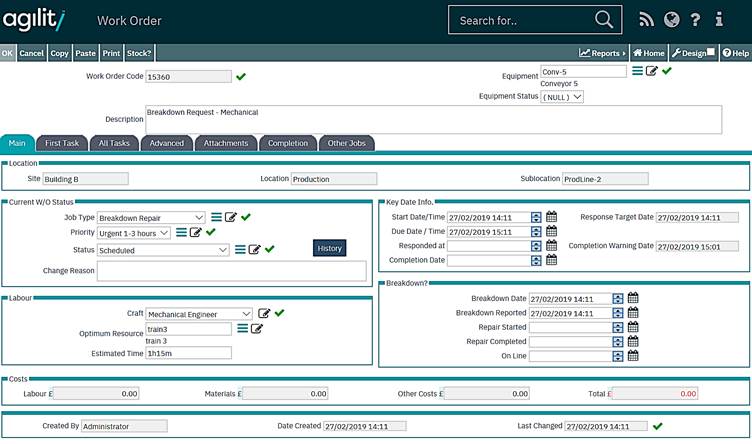Click the History button
This screenshot has height=444, width=752.
click(x=329, y=248)
